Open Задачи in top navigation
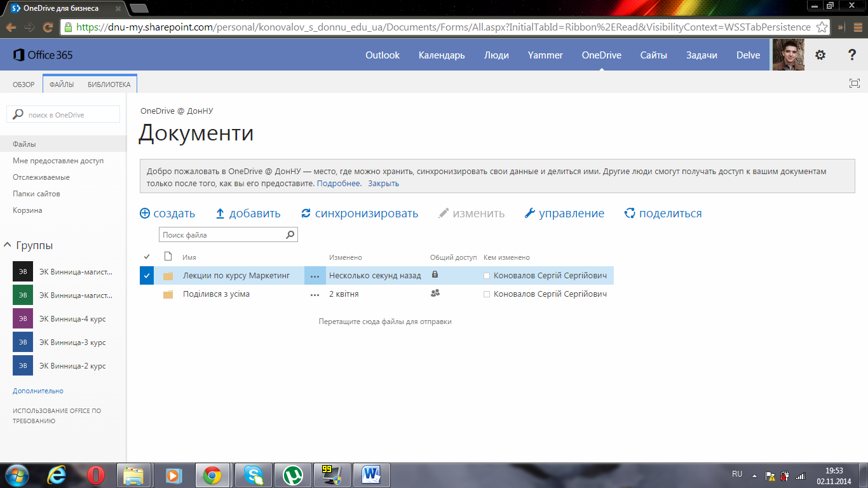Image resolution: width=868 pixels, height=488 pixels. (702, 55)
